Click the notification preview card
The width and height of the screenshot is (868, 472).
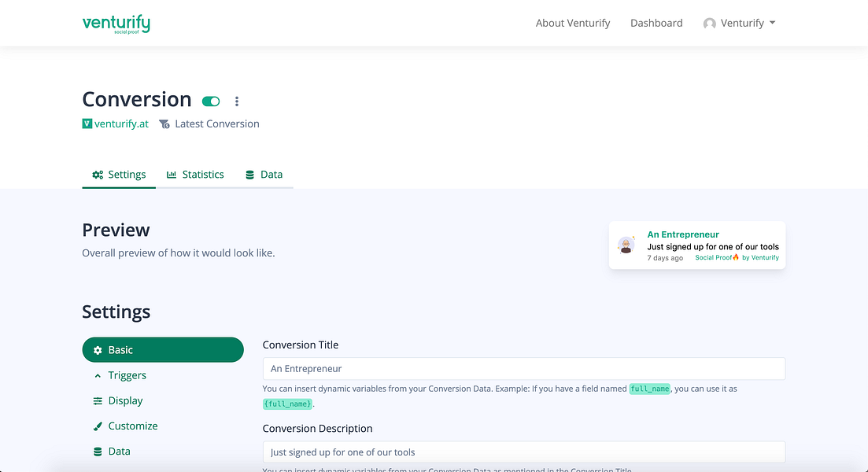tap(697, 245)
